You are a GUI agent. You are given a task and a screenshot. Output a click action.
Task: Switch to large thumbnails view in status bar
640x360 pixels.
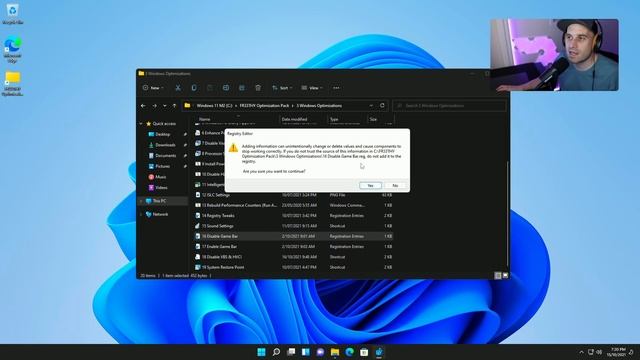click(505, 276)
